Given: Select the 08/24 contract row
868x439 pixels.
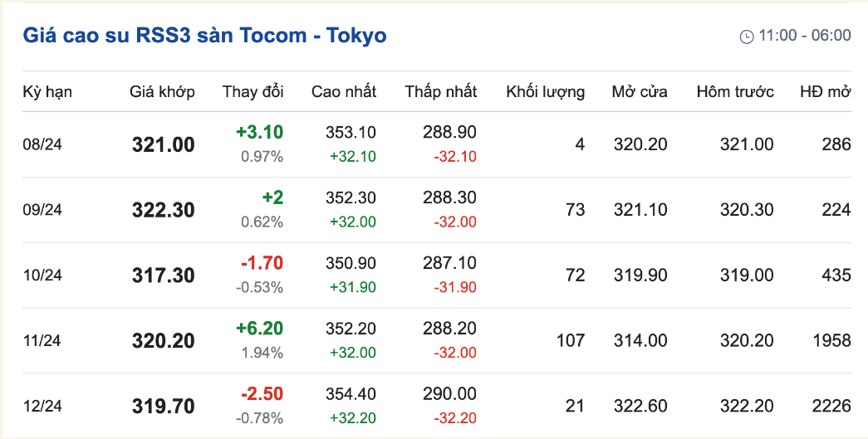Looking at the screenshot, I should tap(437, 144).
